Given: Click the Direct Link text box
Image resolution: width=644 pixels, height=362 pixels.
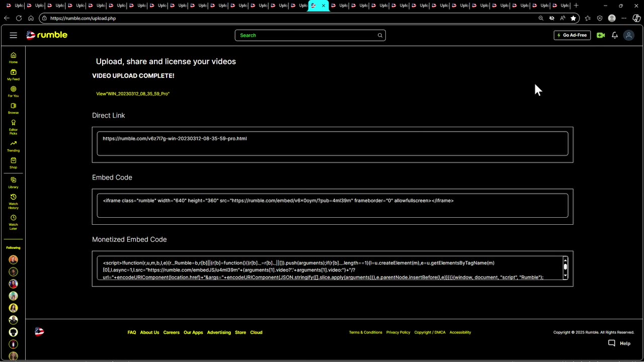Looking at the screenshot, I should tap(333, 144).
